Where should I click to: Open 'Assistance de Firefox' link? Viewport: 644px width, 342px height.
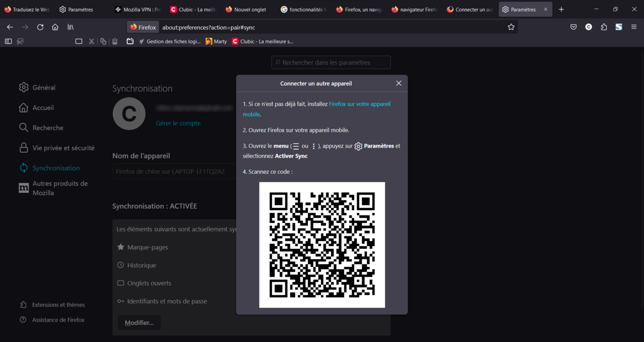[52, 320]
